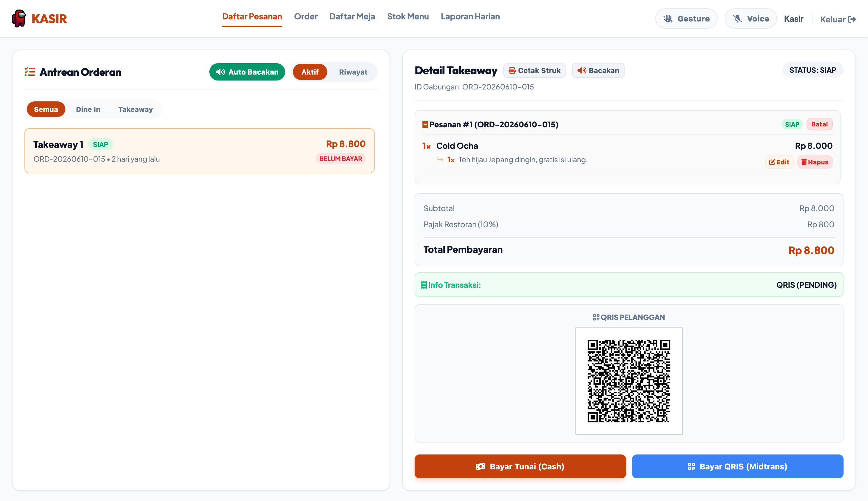Viewport: 868px width, 501px height.
Task: Click the QRIS (PENDING) status text
Action: pyautogui.click(x=806, y=285)
